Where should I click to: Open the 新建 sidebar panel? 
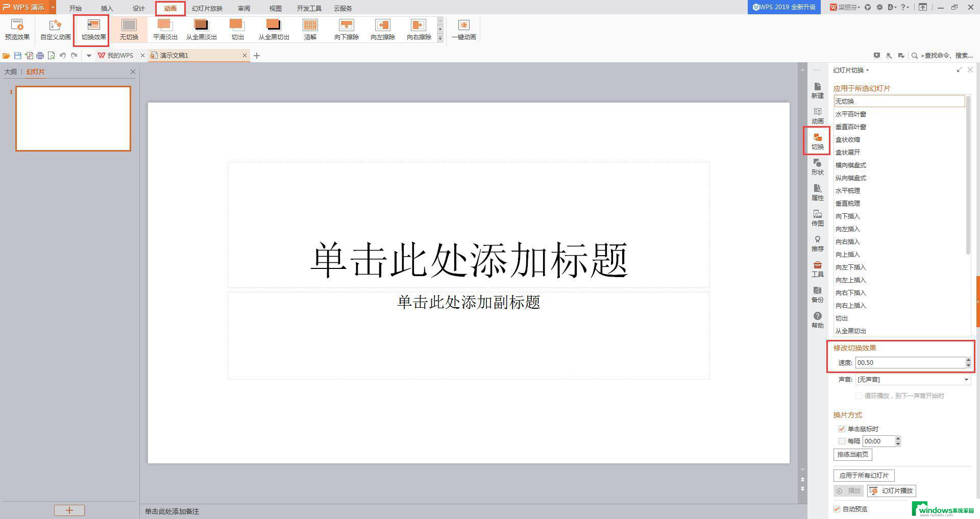(x=817, y=90)
